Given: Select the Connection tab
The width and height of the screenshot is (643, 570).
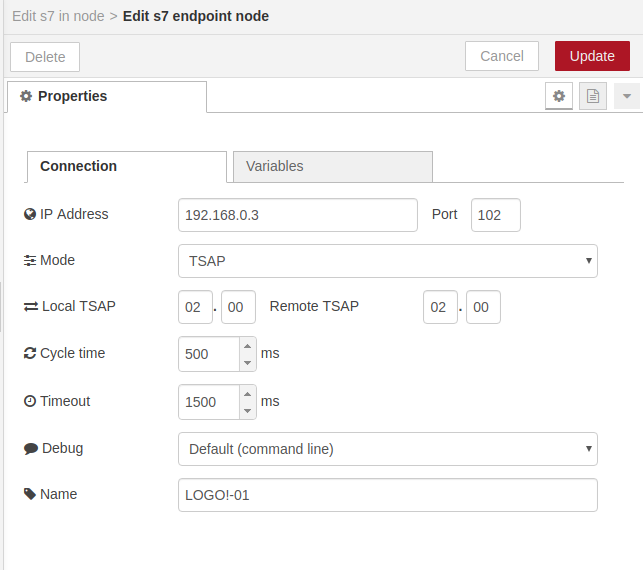Looking at the screenshot, I should [x=127, y=166].
